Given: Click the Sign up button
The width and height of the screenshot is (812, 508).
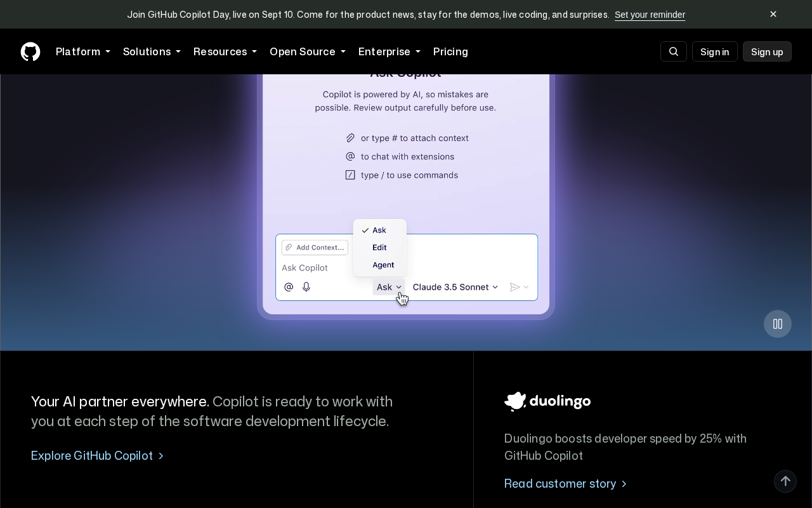Looking at the screenshot, I should point(767,51).
